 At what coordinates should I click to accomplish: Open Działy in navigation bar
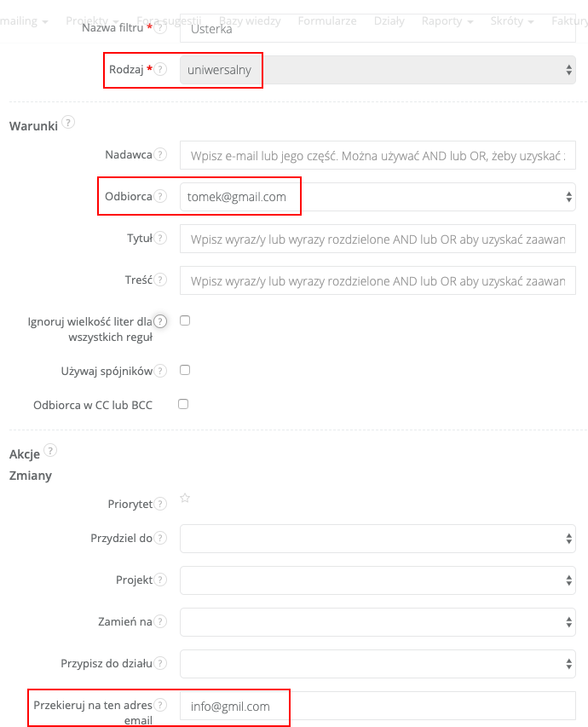pyautogui.click(x=389, y=20)
